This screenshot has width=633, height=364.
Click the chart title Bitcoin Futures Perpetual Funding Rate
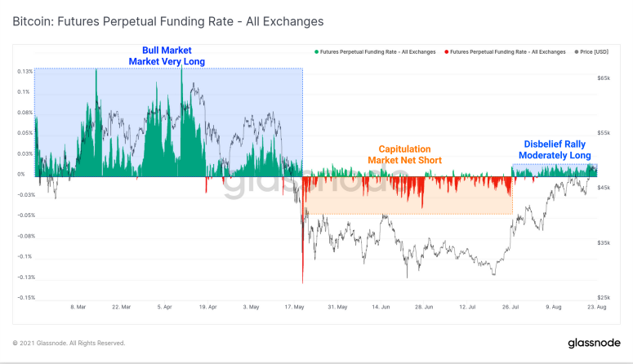[168, 21]
